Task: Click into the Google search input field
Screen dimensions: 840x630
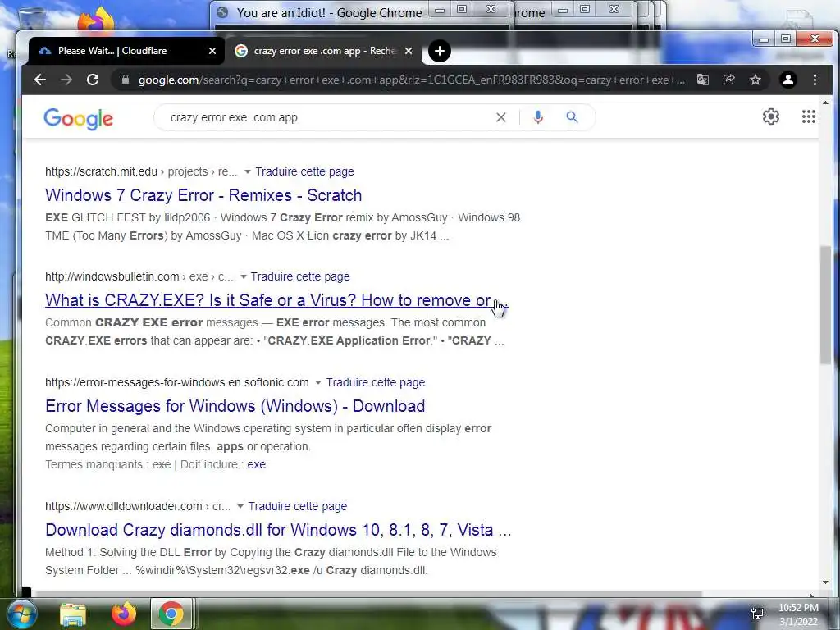Action: coord(326,117)
